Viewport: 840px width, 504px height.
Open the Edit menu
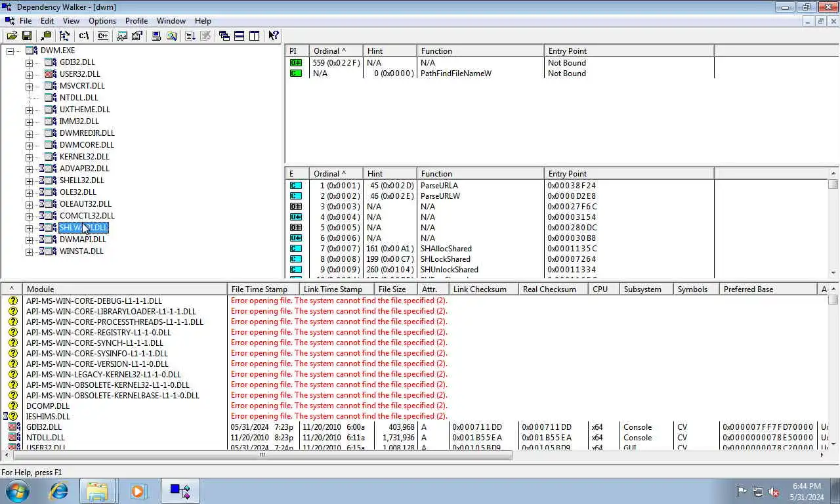(47, 21)
